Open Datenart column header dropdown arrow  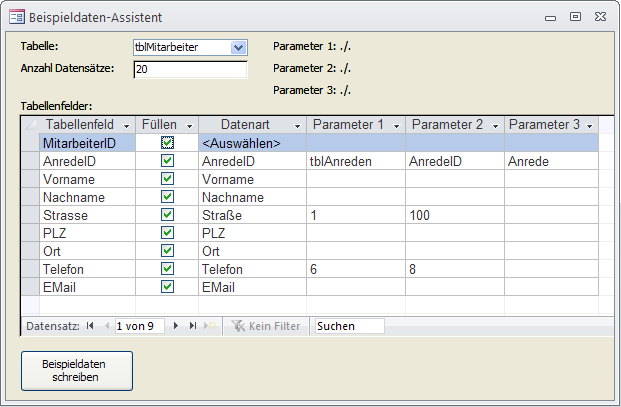pos(297,126)
